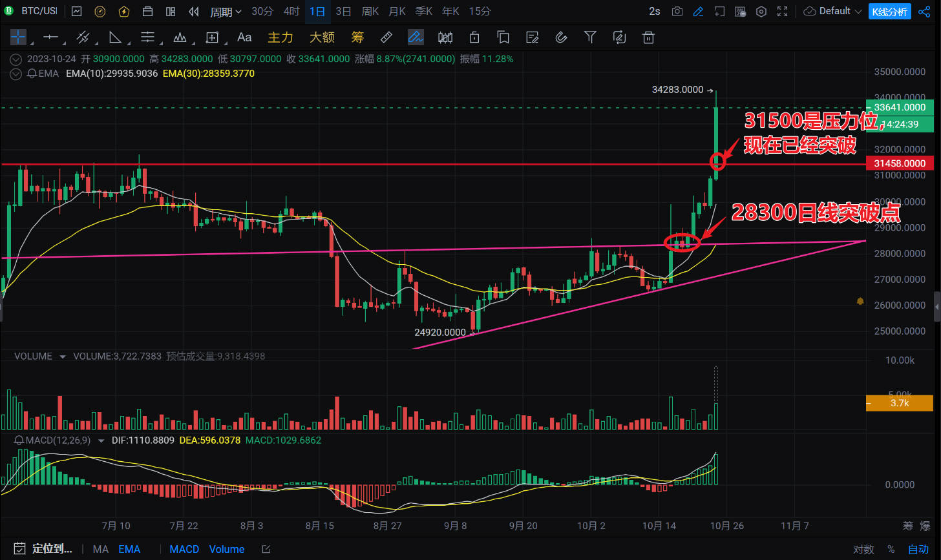
Task: Expand the MACD(12,26,9) settings arrow
Action: coord(102,441)
